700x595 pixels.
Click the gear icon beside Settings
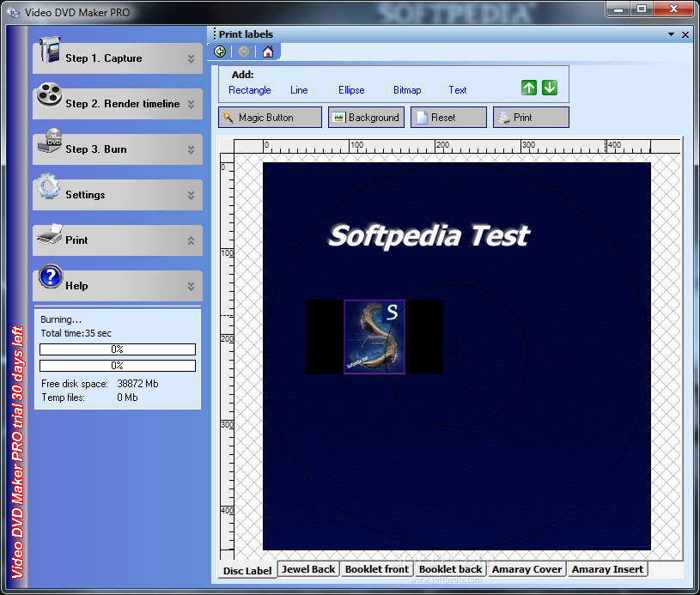click(49, 186)
